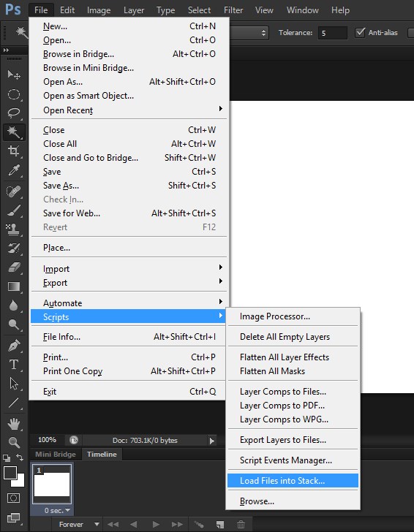
Task: Choose Save for Web...
Action: (129, 213)
